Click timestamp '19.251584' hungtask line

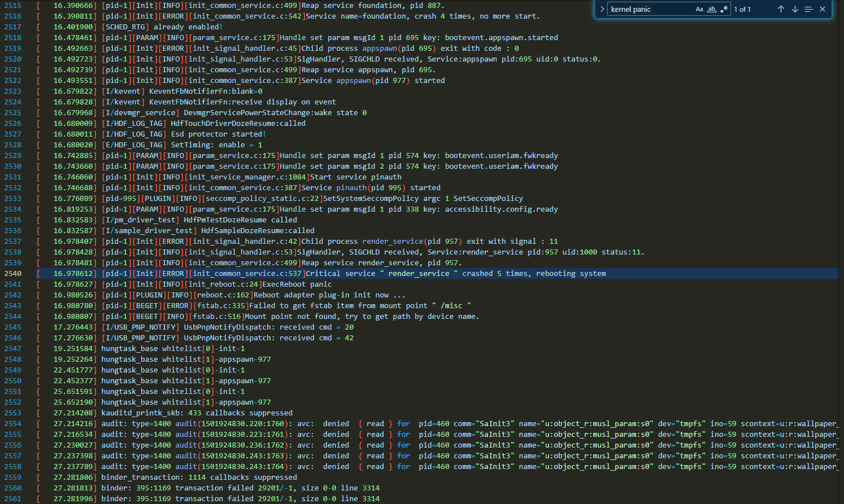point(73,348)
